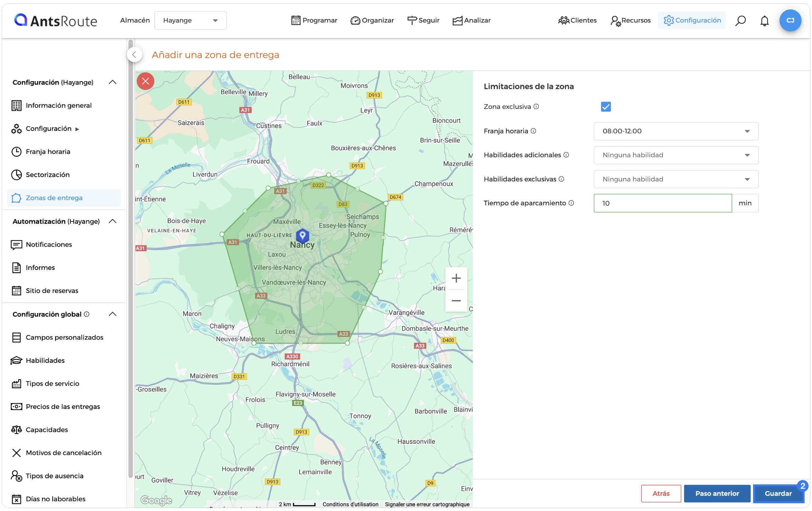
Task: Go to Organizar tab
Action: tap(372, 20)
